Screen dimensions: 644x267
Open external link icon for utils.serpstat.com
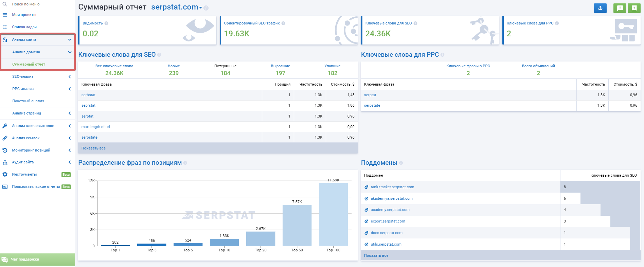click(366, 245)
